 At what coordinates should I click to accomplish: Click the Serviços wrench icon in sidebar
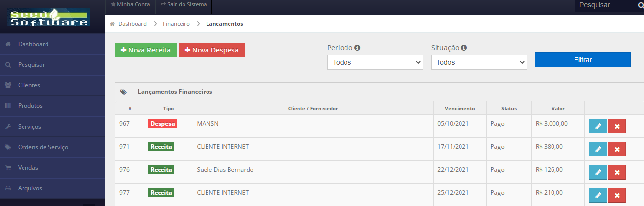(8, 127)
